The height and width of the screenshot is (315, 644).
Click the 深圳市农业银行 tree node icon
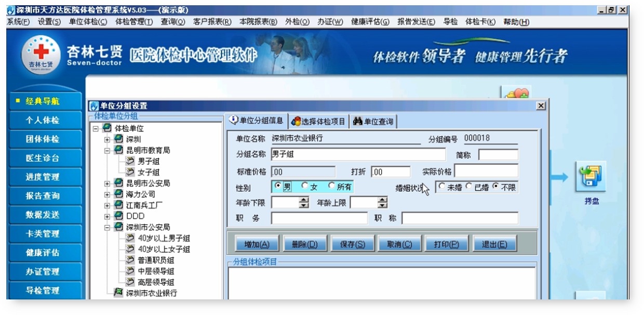point(119,293)
